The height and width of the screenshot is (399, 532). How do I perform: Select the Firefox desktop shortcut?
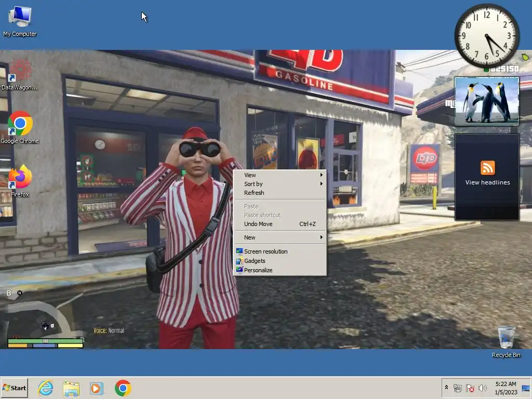[20, 180]
